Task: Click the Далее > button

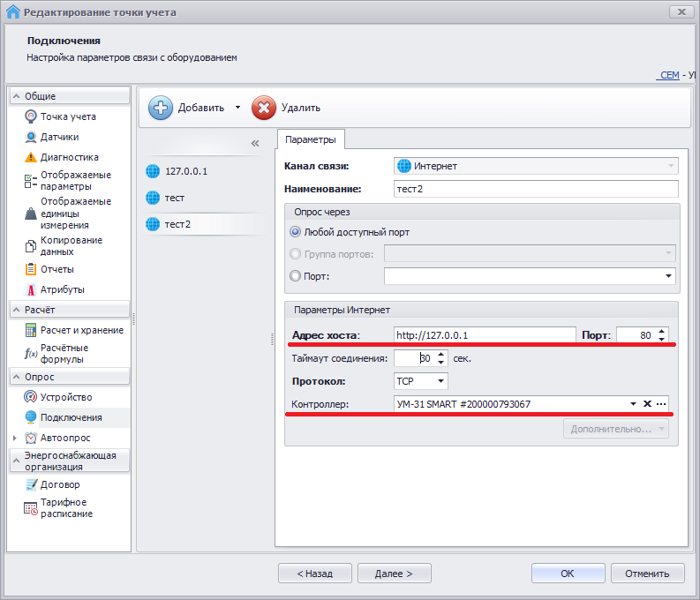Action: [x=393, y=574]
